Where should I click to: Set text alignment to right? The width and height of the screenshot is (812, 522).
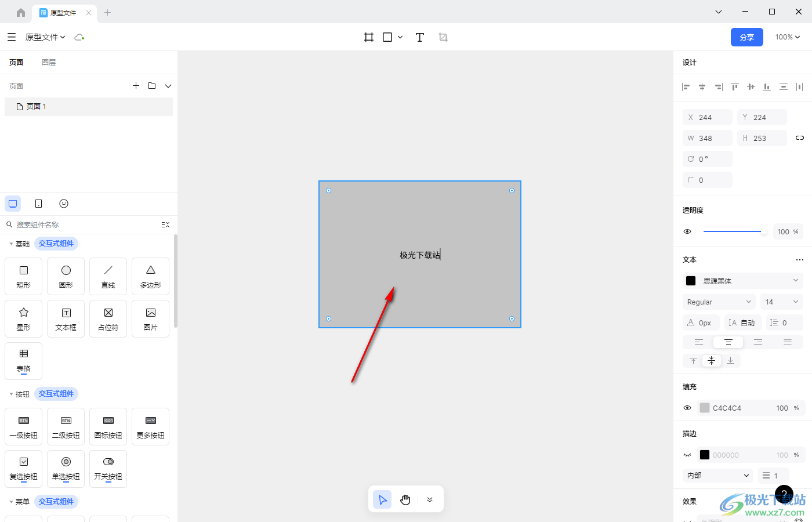coord(757,342)
